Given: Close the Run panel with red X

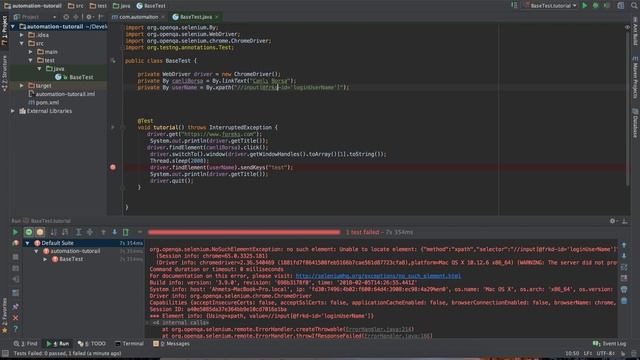Looking at the screenshot, I should pyautogui.click(x=16, y=318).
